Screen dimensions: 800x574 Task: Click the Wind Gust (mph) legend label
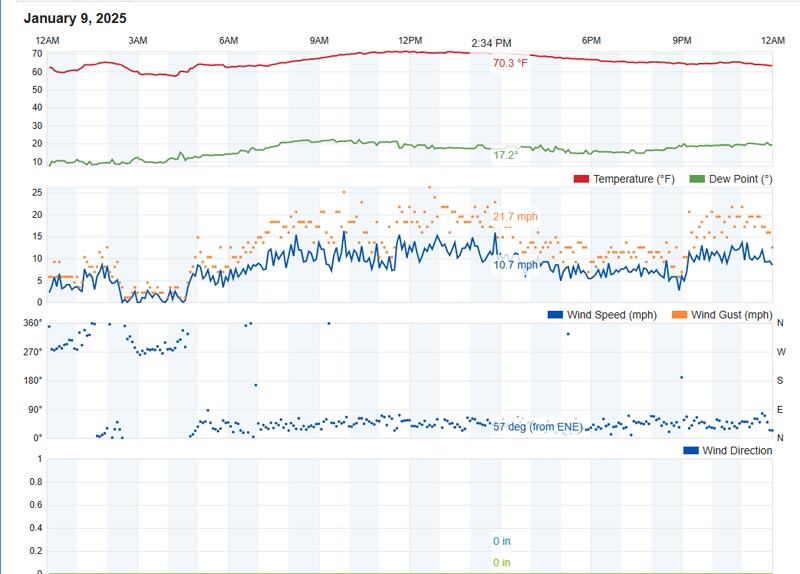[732, 315]
